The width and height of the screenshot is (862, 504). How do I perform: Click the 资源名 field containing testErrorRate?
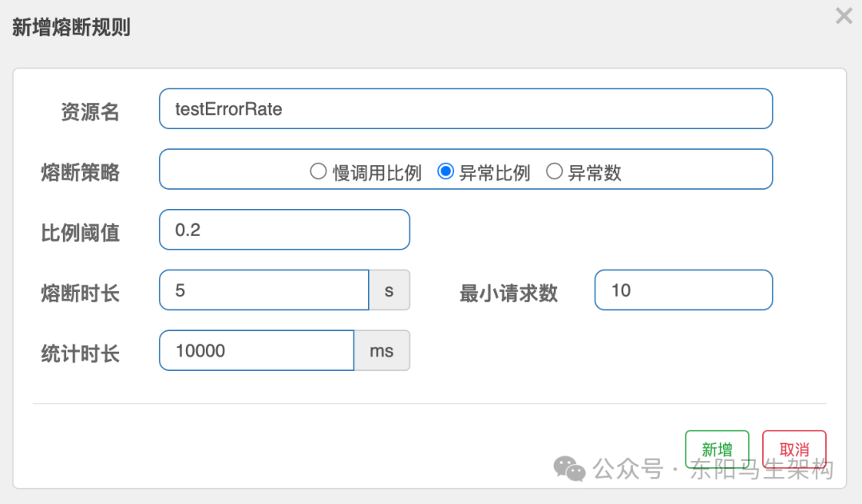[465, 108]
